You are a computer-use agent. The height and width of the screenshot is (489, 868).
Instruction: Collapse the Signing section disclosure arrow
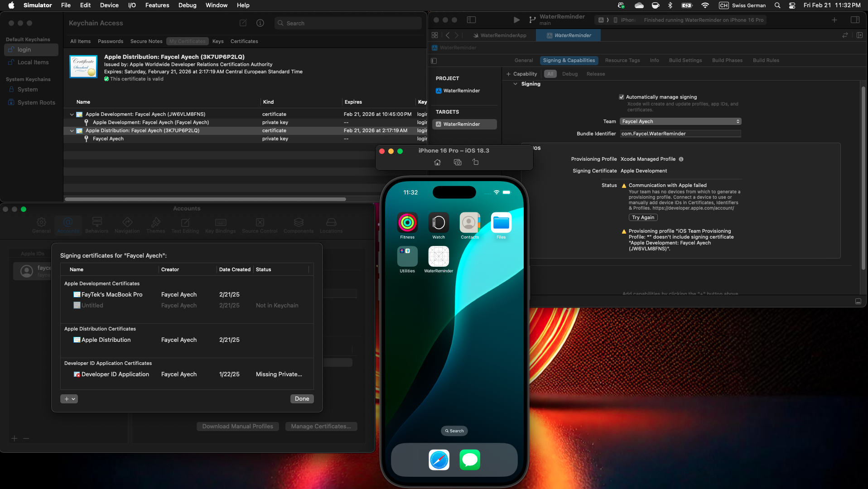(x=515, y=84)
